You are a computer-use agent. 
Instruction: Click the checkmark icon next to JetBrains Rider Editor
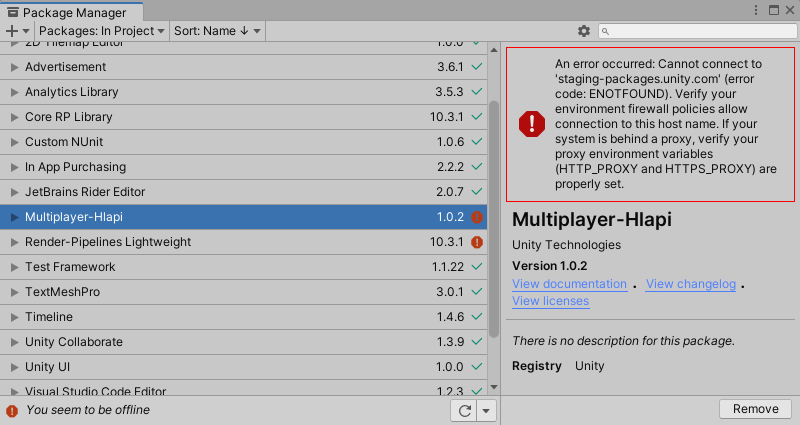coord(477,192)
